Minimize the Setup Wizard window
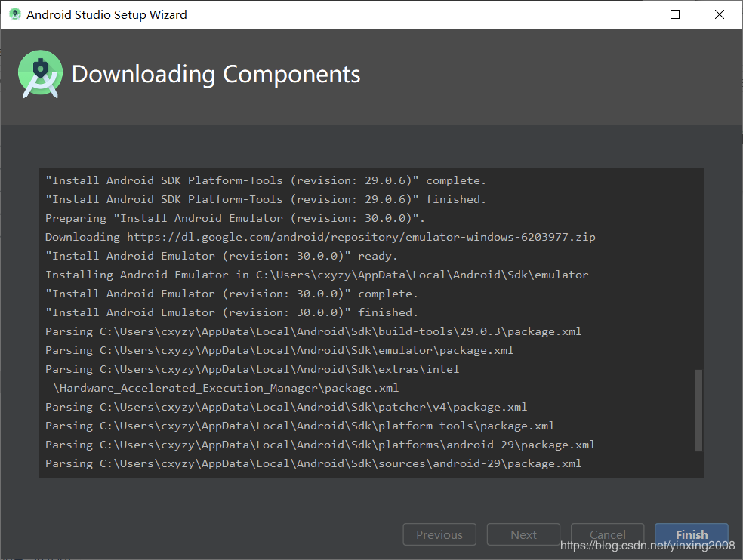The image size is (743, 560). [631, 14]
